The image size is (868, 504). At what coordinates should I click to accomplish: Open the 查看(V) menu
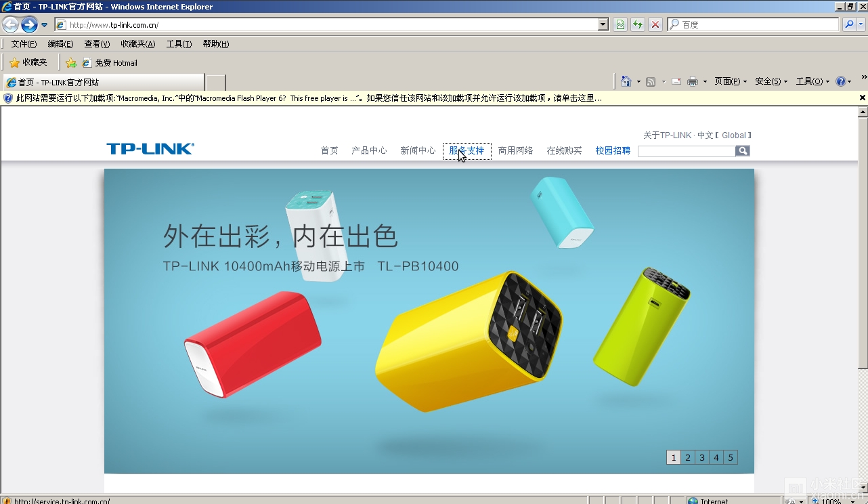97,44
